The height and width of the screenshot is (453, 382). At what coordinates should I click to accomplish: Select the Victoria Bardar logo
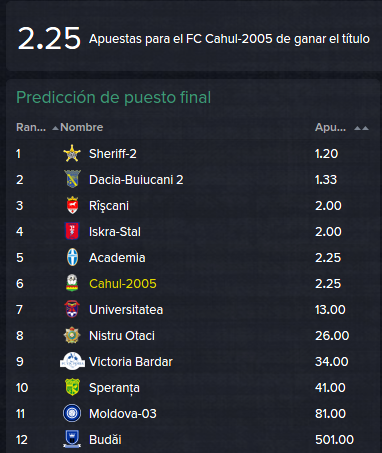(72, 361)
